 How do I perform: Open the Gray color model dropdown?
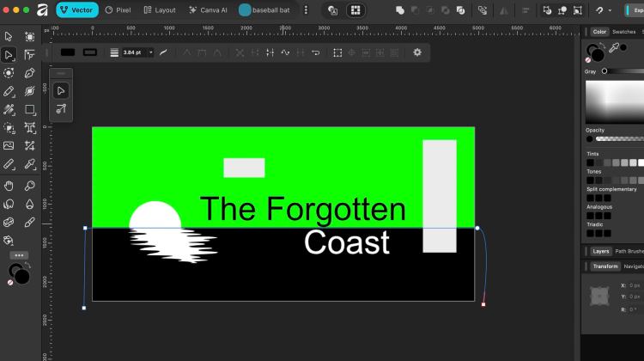coord(591,71)
